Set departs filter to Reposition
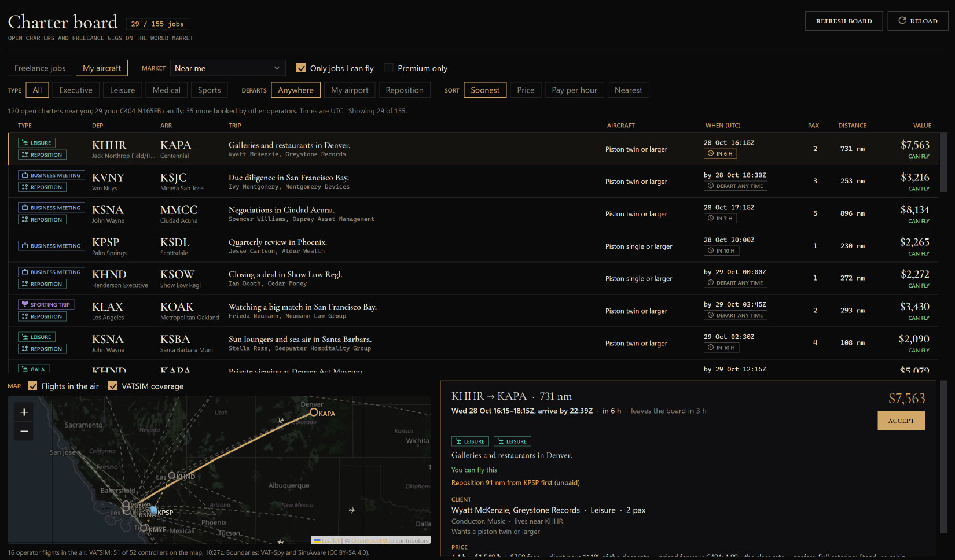The width and height of the screenshot is (955, 560). [405, 90]
